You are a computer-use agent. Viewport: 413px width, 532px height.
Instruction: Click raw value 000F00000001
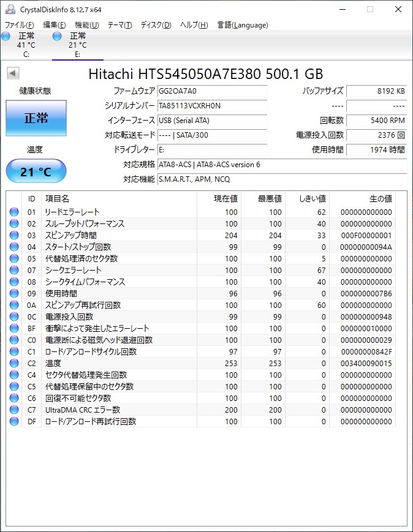[x=366, y=236]
